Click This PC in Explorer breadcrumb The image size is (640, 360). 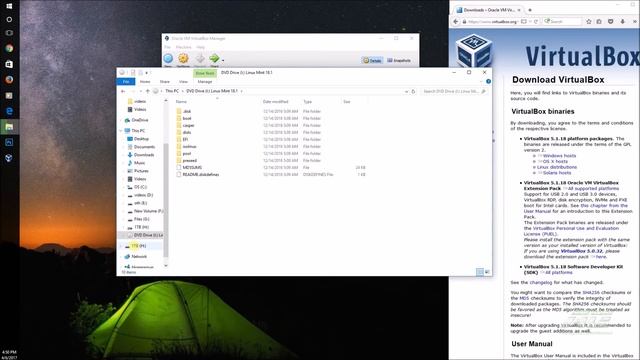pos(172,91)
